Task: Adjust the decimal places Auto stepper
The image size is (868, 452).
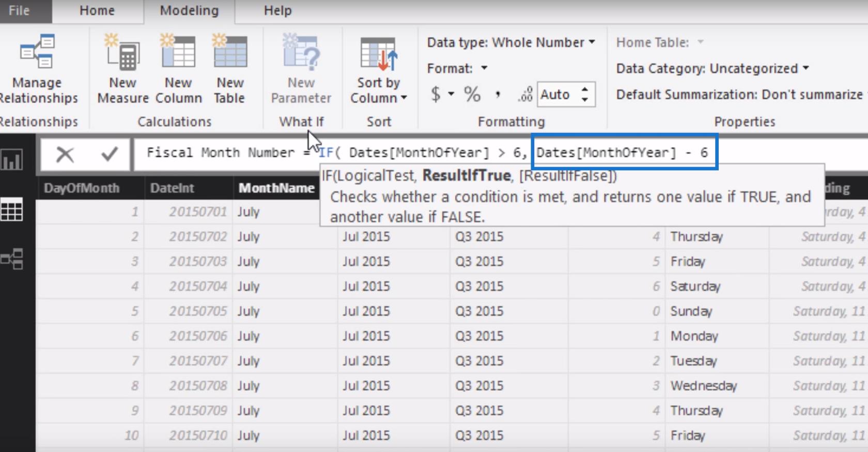Action: pos(585,95)
